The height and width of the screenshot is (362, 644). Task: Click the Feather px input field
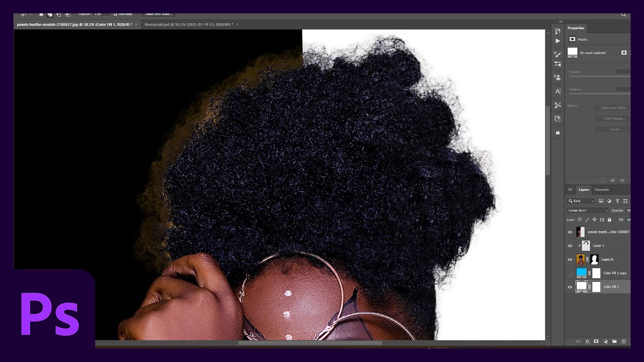[x=101, y=14]
